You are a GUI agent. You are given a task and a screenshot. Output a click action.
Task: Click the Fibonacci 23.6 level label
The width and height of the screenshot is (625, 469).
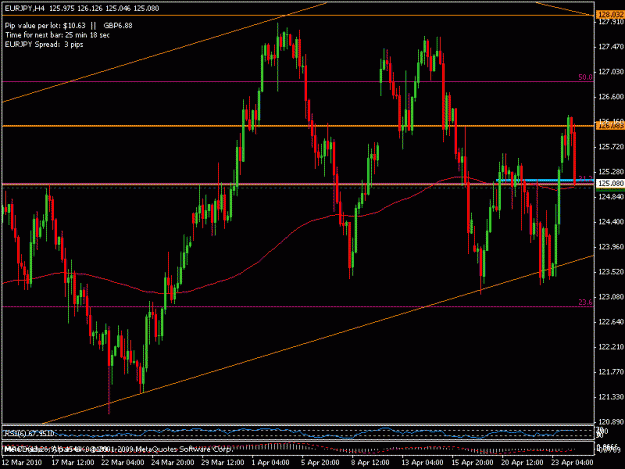coord(585,302)
